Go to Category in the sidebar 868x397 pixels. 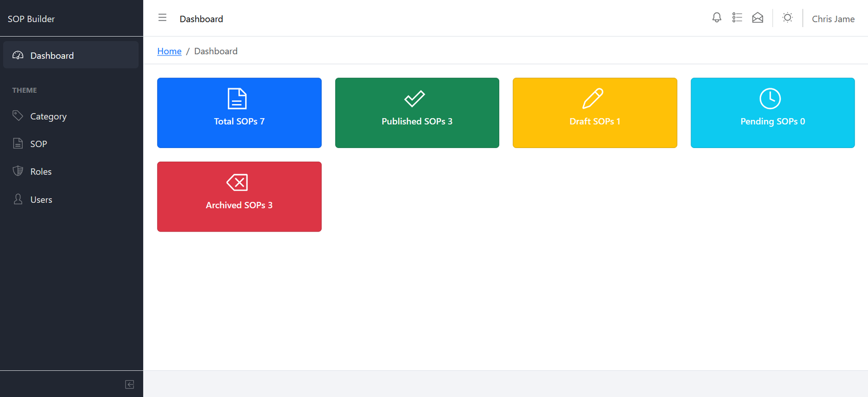click(48, 116)
